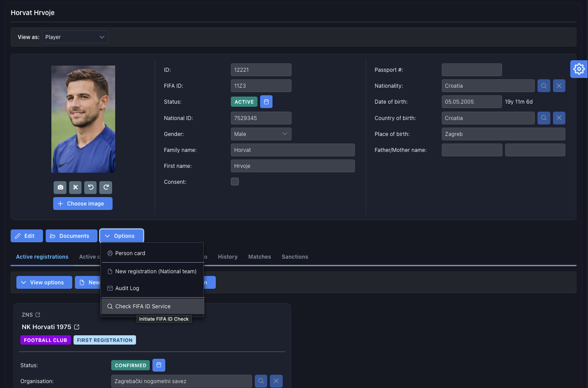Open the settings gear on right edge

click(579, 69)
